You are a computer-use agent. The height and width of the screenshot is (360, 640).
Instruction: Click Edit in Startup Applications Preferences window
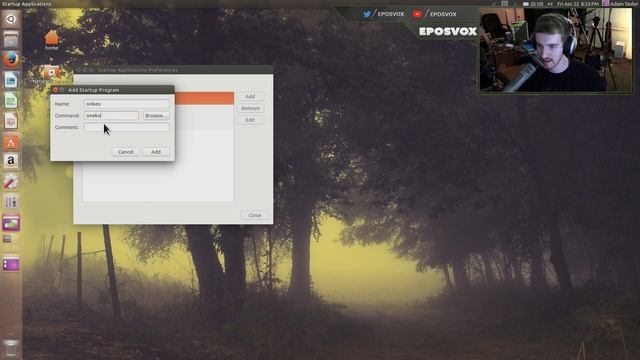pos(250,120)
